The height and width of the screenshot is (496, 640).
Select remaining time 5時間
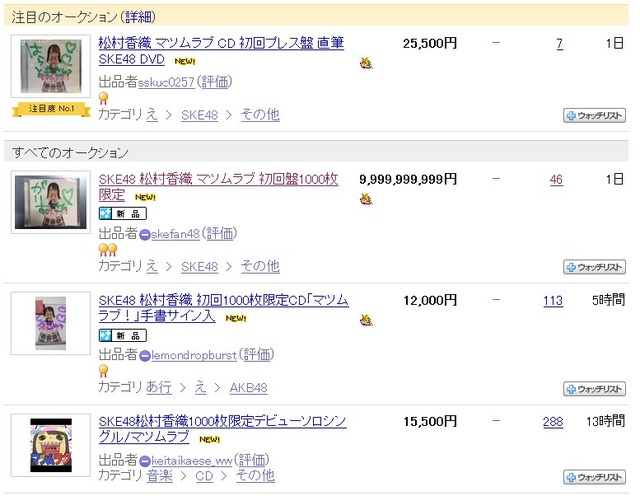(x=609, y=300)
